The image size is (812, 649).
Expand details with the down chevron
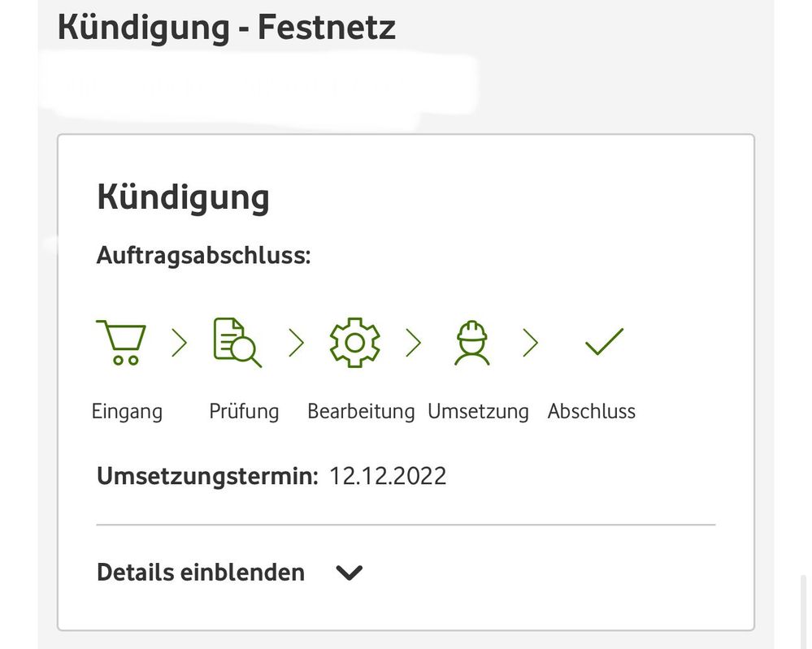(350, 573)
